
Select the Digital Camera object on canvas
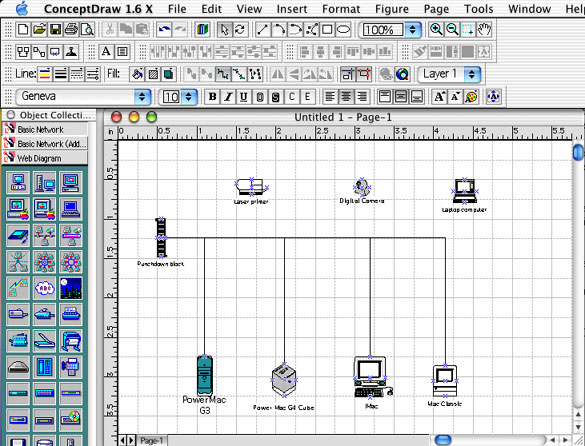click(x=362, y=187)
